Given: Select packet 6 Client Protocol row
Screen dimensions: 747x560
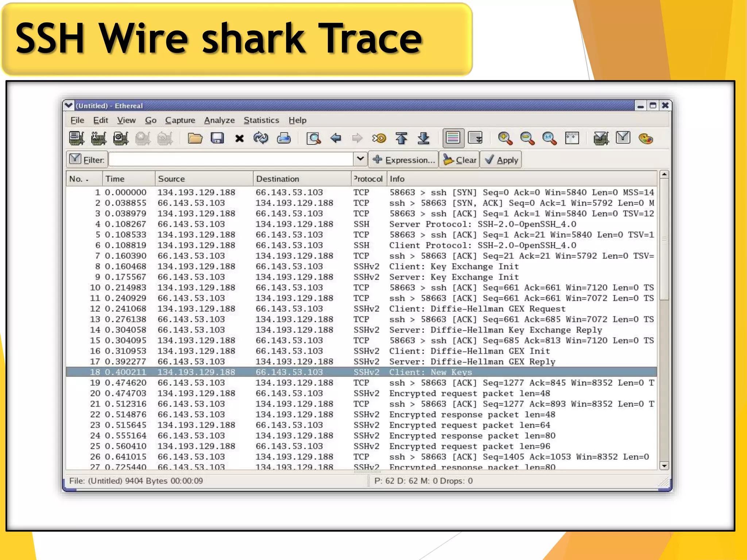Looking at the screenshot, I should [361, 245].
